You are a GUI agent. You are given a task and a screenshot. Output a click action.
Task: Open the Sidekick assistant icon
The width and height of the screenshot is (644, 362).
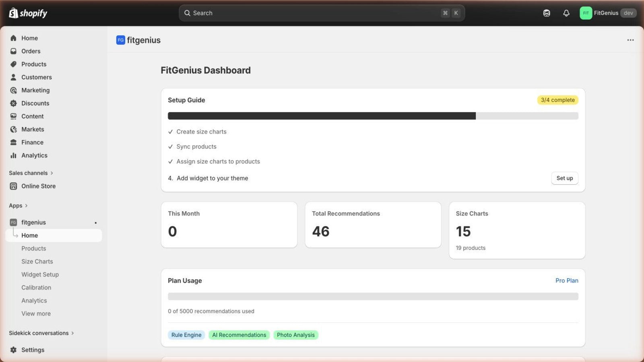click(546, 13)
